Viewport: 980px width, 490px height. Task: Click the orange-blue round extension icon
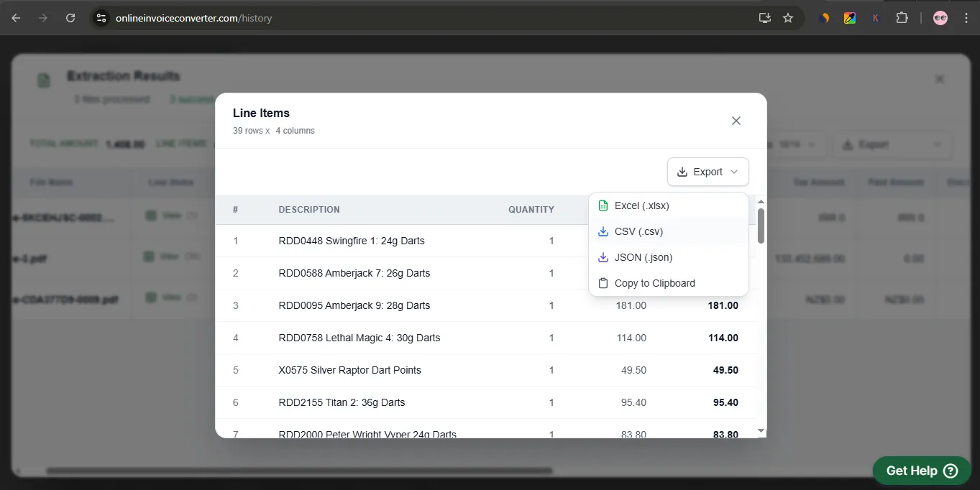pos(824,18)
